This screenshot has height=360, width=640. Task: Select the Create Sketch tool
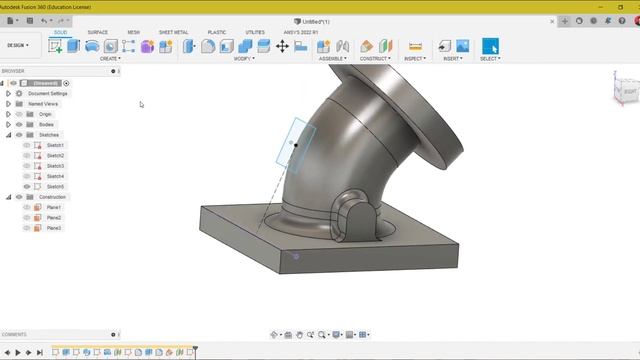tap(55, 46)
